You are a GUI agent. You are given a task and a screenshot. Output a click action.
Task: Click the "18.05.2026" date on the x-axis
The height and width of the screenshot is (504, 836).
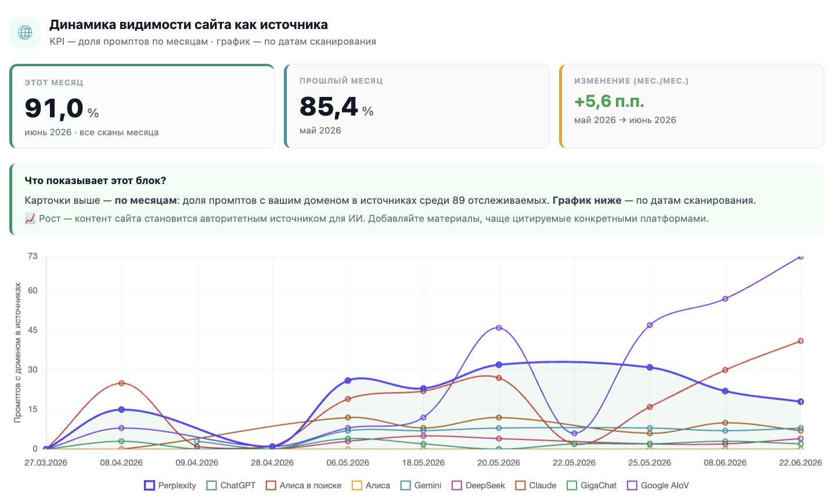tap(423, 463)
